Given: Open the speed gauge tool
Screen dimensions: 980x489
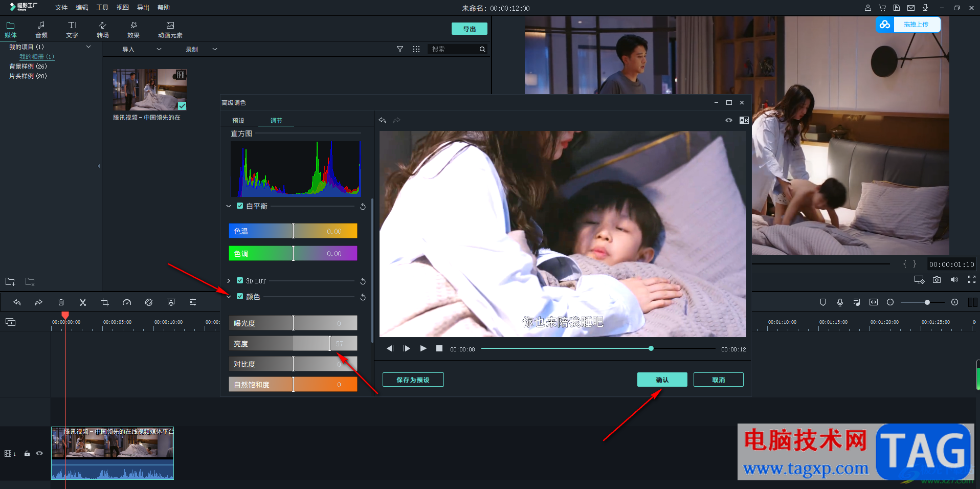Looking at the screenshot, I should click(127, 302).
